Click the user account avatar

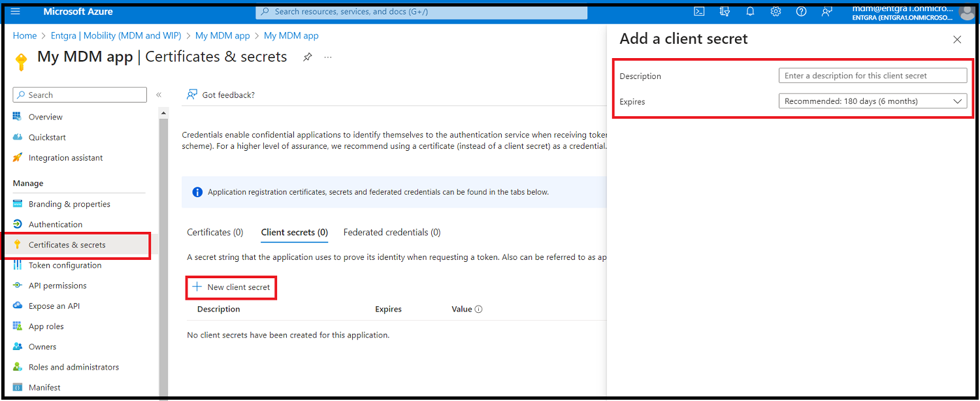coord(966,12)
